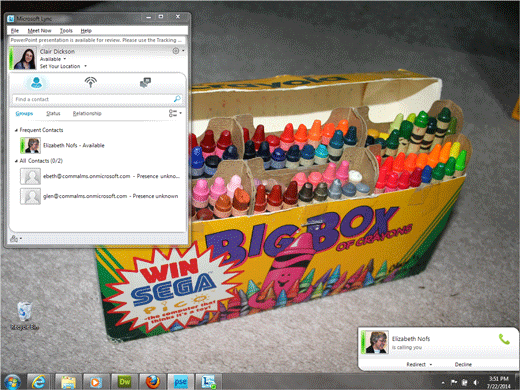This screenshot has height=390, width=520.
Task: Open the Meet Now menu
Action: tap(39, 31)
